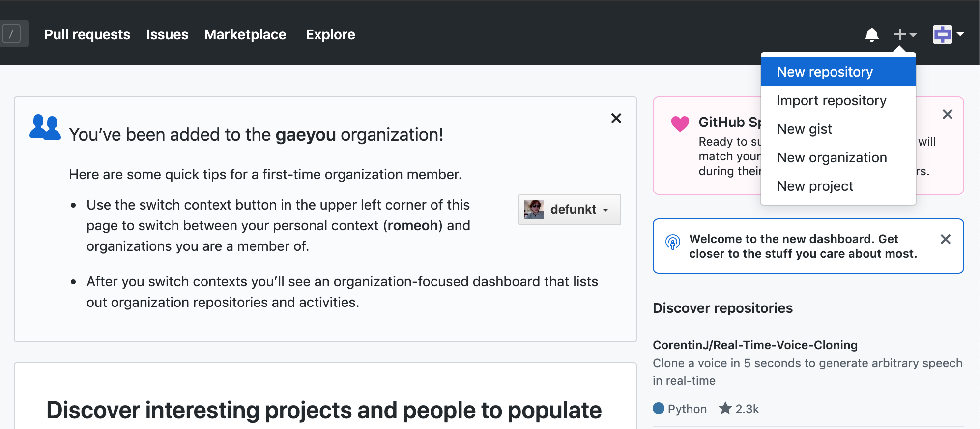Image resolution: width=980 pixels, height=429 pixels.
Task: Click the Python language color dot
Action: (659, 408)
